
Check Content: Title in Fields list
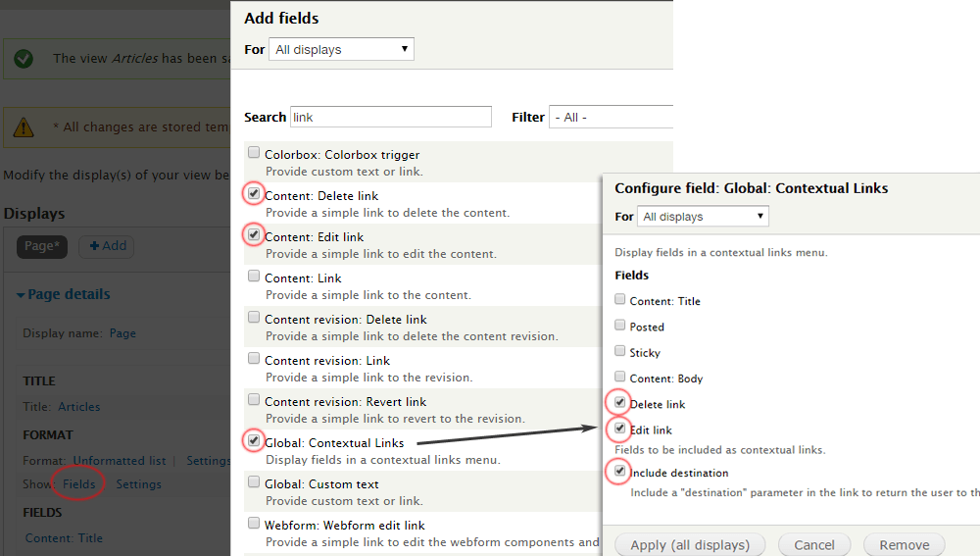(x=620, y=299)
